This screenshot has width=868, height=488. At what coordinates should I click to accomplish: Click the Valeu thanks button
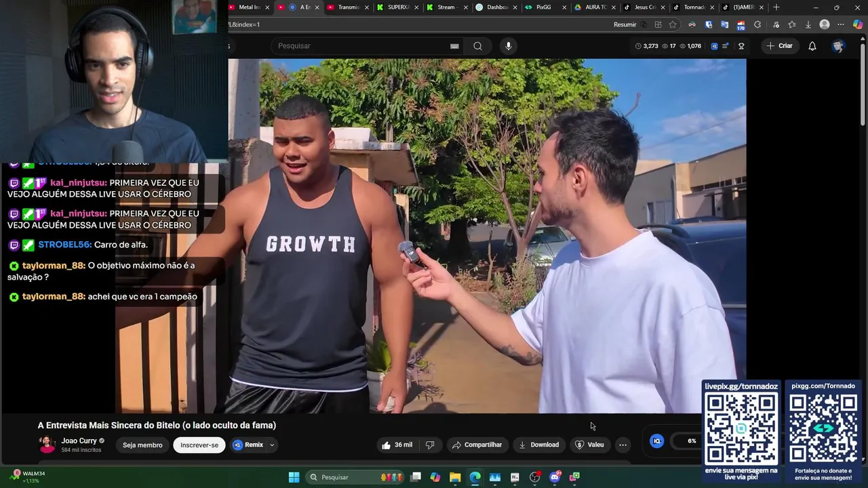click(x=589, y=445)
